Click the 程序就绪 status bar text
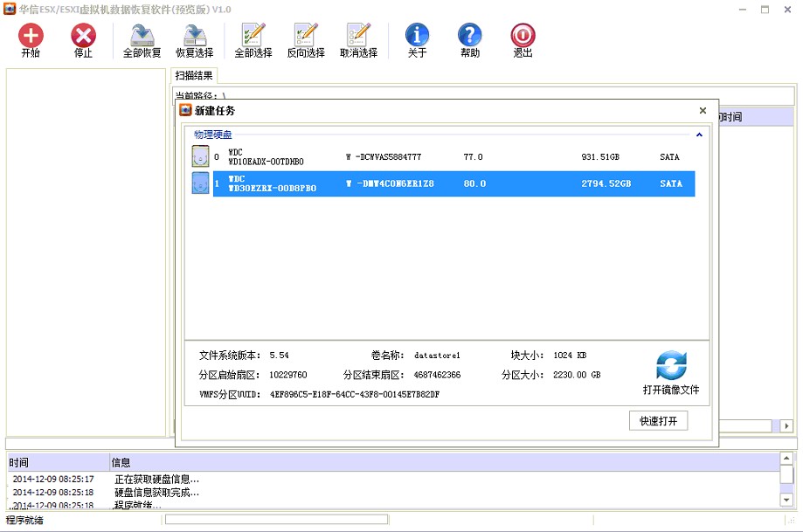 (24, 521)
